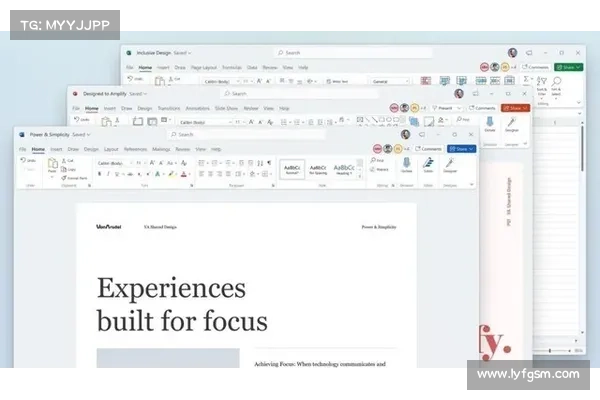The image size is (600, 400).
Task: Open the File menu in Word
Action: [23, 149]
